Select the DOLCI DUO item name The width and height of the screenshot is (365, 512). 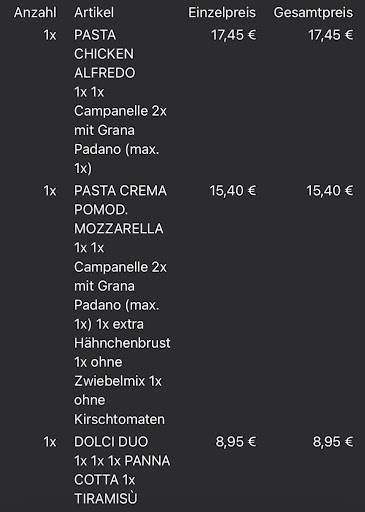coord(111,442)
